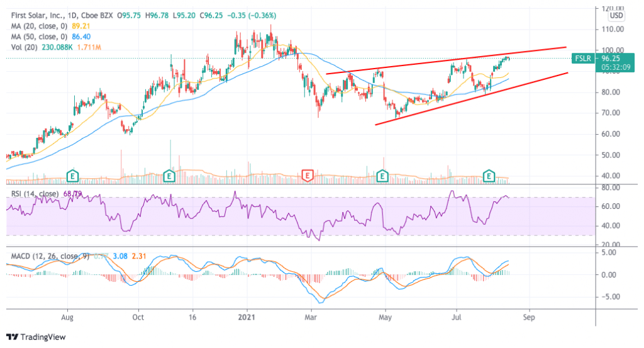Click the 2021 label on time axis
This screenshot has width=644, height=348.
point(247,317)
